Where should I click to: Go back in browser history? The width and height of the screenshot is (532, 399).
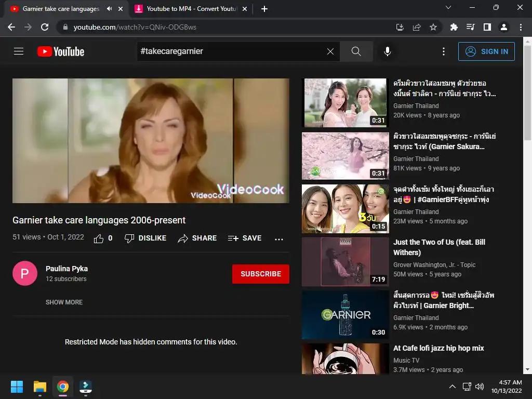point(11,27)
